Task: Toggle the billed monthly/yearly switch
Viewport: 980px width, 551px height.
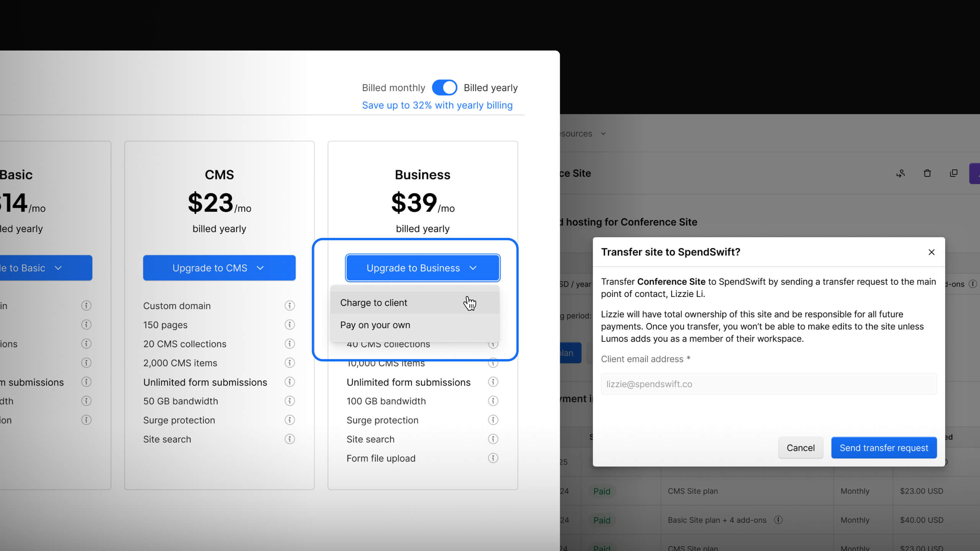Action: [444, 88]
